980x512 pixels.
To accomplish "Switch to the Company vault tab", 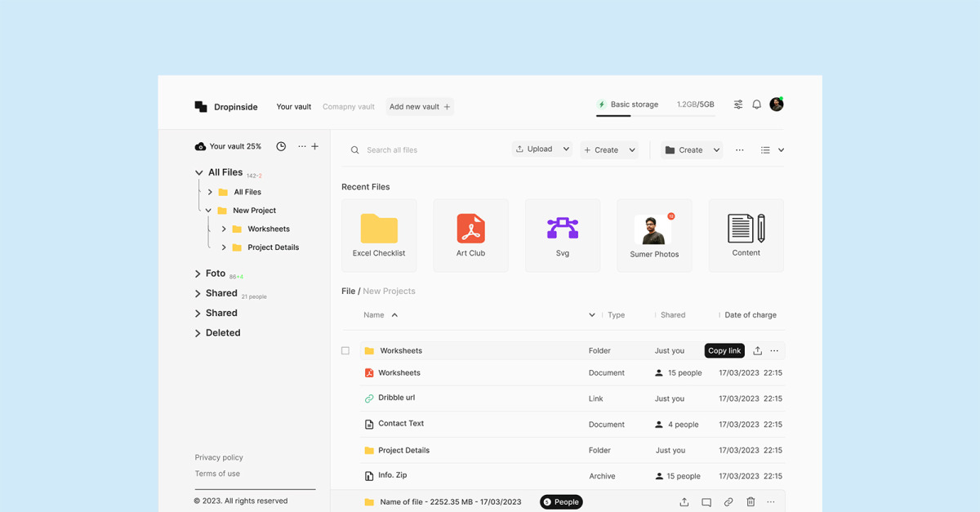I will coord(348,107).
